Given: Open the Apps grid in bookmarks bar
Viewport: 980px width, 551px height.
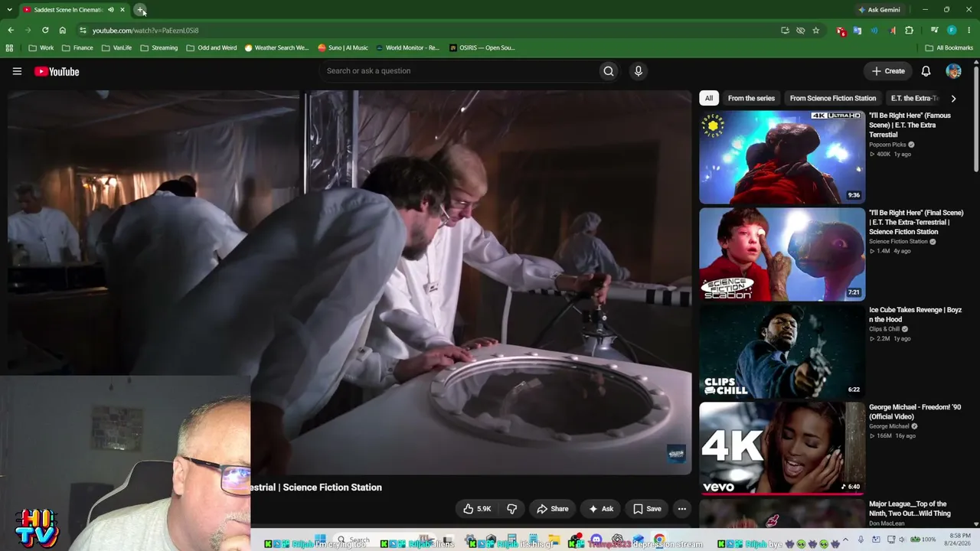Looking at the screenshot, I should click(x=9, y=47).
